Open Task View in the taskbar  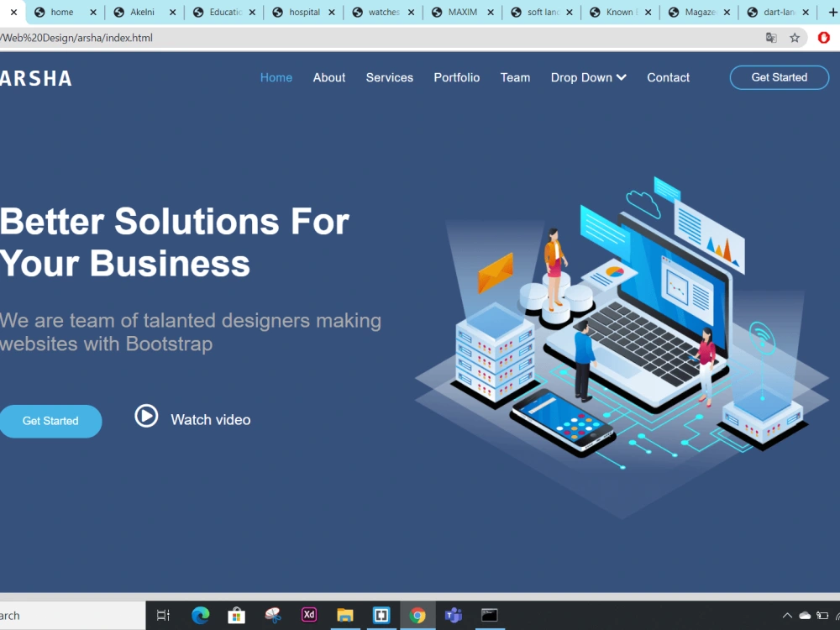coord(162,615)
